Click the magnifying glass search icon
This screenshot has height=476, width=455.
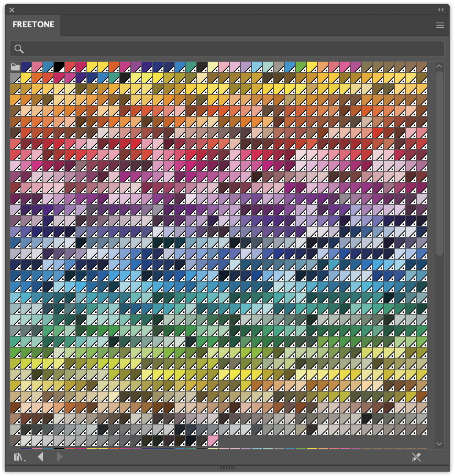point(19,49)
